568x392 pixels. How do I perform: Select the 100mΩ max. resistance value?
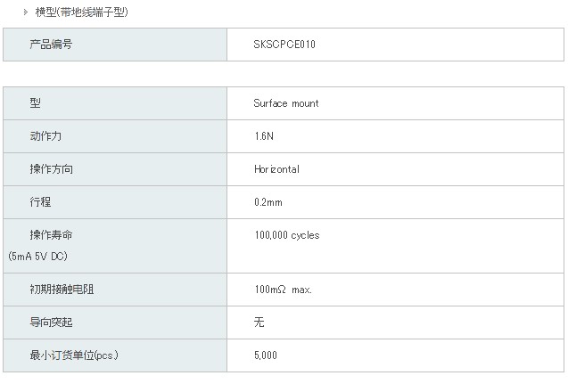pos(284,290)
